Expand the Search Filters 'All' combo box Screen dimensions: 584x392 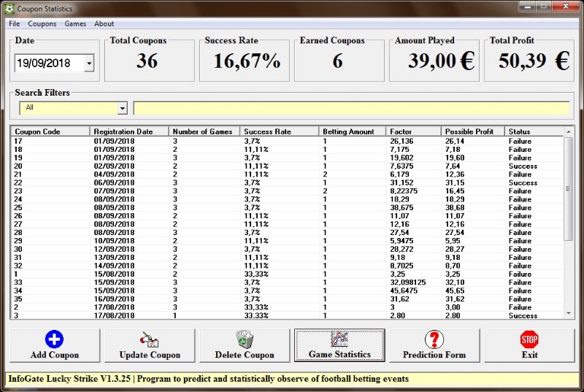click(x=122, y=108)
